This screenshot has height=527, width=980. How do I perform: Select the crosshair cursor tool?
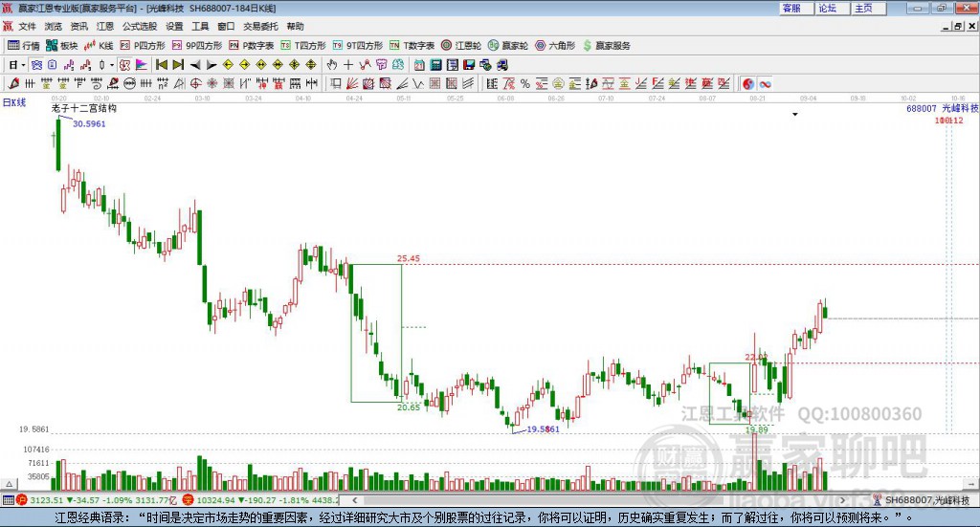(348, 65)
